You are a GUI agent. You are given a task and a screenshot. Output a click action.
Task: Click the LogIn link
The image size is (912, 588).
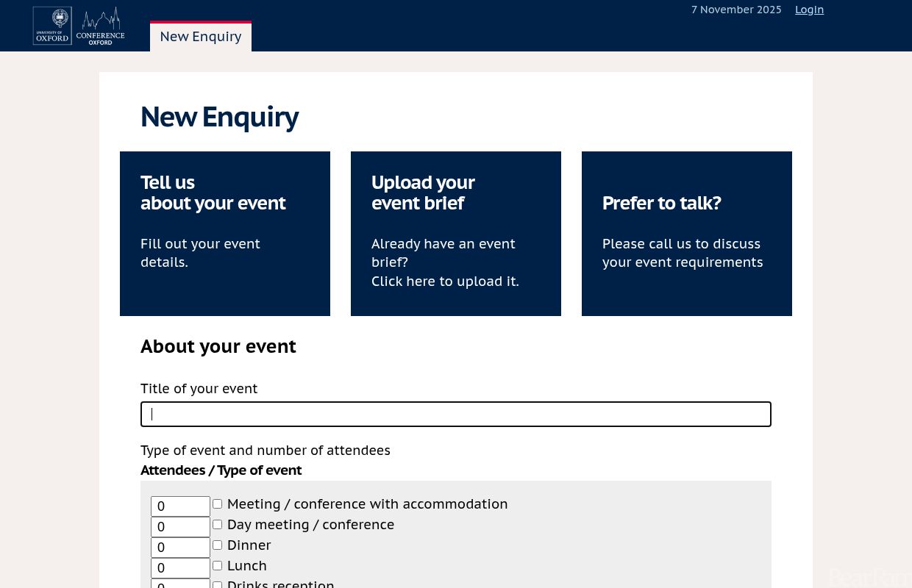tap(809, 10)
